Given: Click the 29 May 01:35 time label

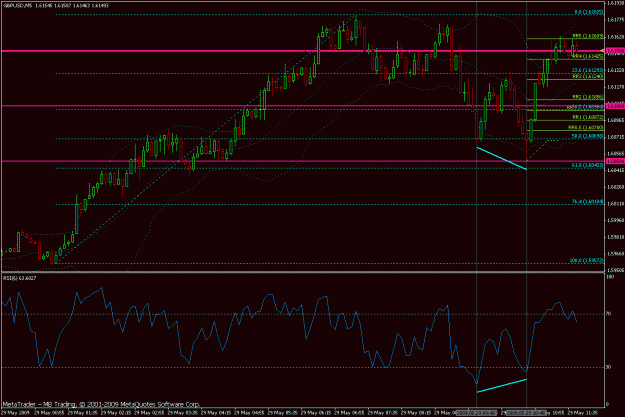Looking at the screenshot, I should pyautogui.click(x=82, y=413).
